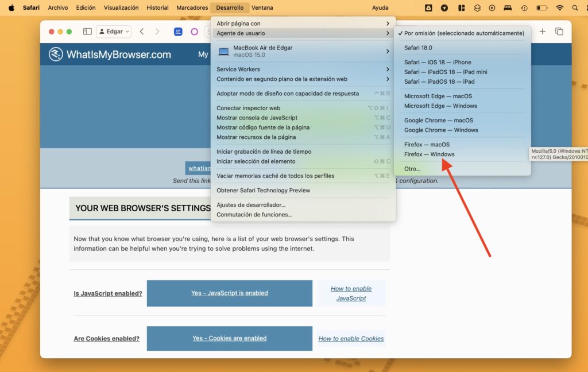Open the Ventana menu
The image size is (588, 372).
tap(262, 7)
